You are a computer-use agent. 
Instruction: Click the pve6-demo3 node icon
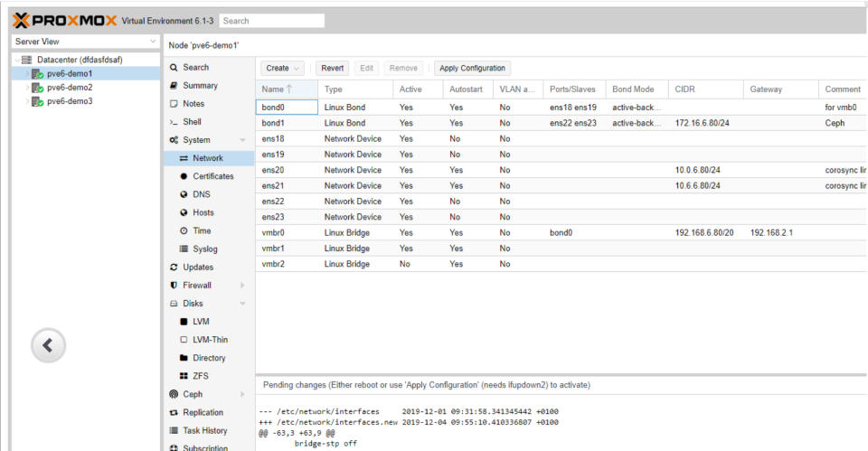(x=38, y=101)
